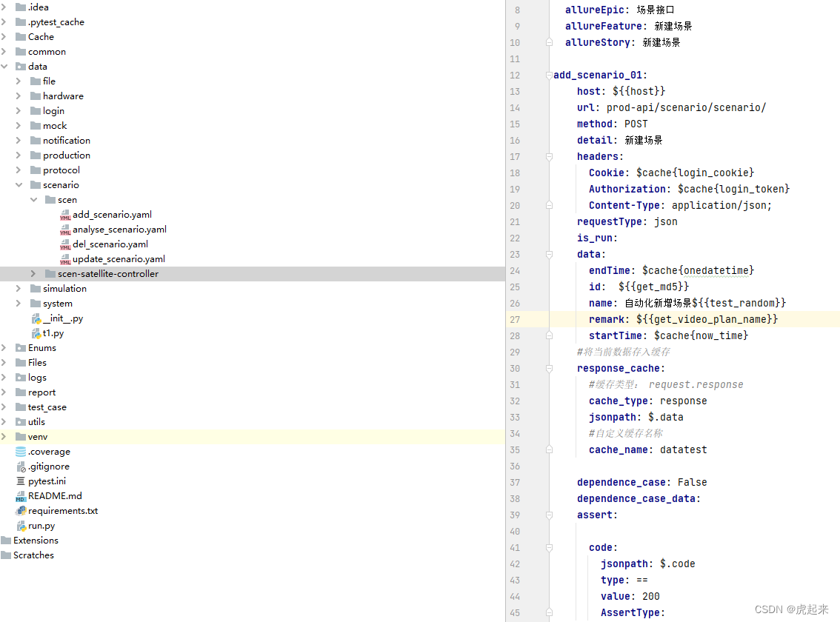Collapse the scenario folder
The image size is (840, 622).
(19, 185)
